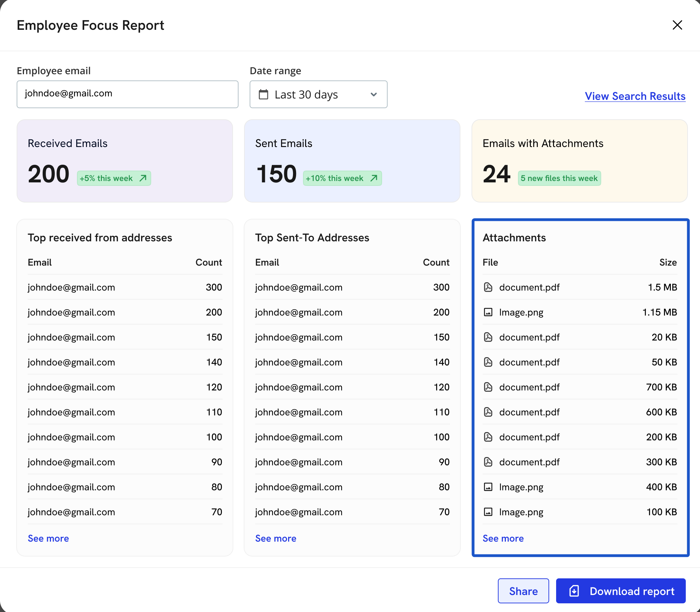Click the image icon next to 100 KB Image.png
Viewport: 700px width, 612px height.
(488, 512)
